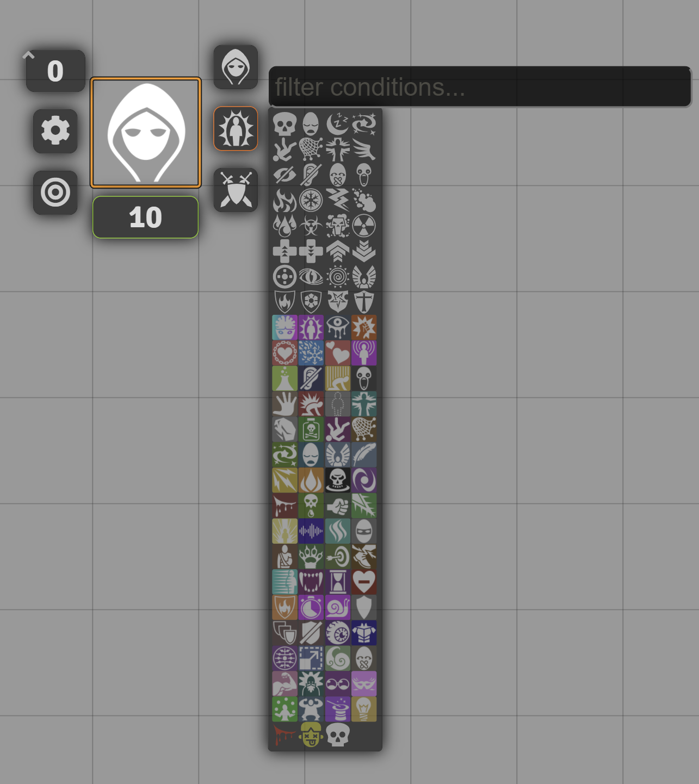Screen dimensions: 699x784
Task: Select the bloodshot eyeball condition tile
Action: point(337,633)
